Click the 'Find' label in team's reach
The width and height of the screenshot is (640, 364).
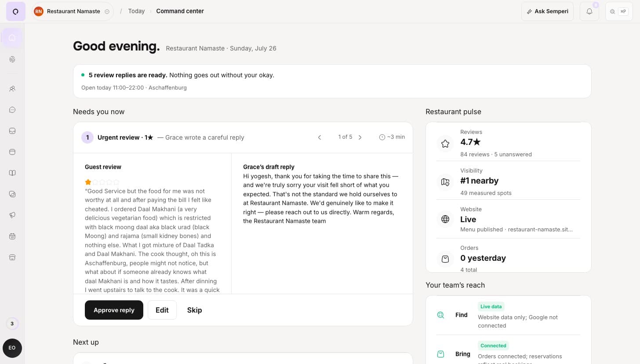pyautogui.click(x=462, y=315)
